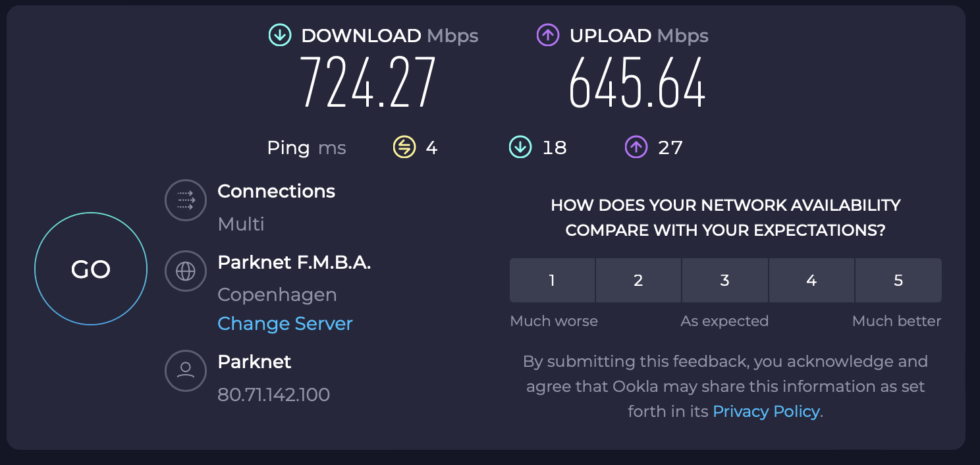Click the purple upload latency ping icon
The width and height of the screenshot is (980, 465).
(636, 147)
